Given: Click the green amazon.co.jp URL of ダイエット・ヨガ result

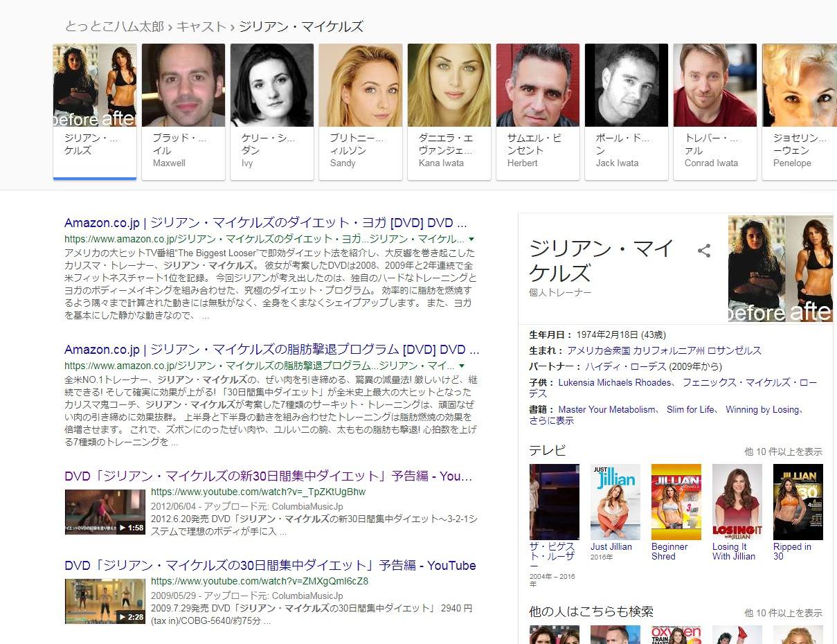Looking at the screenshot, I should 264,239.
